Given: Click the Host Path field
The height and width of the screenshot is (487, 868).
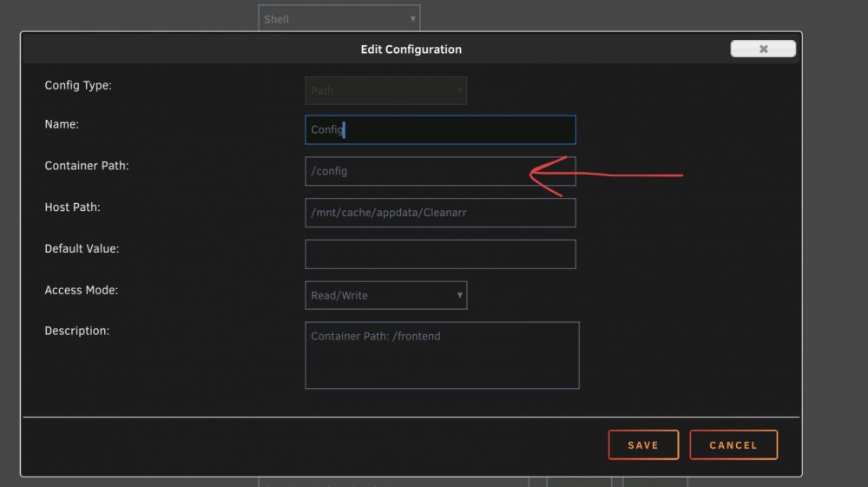Looking at the screenshot, I should pos(440,213).
